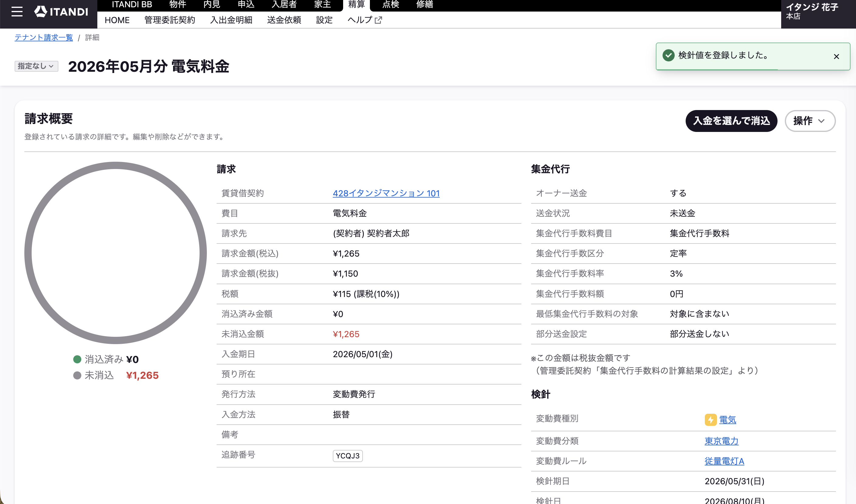Click the 入金期日 2026/05/01(金) value
This screenshot has height=504, width=856.
pyautogui.click(x=363, y=354)
